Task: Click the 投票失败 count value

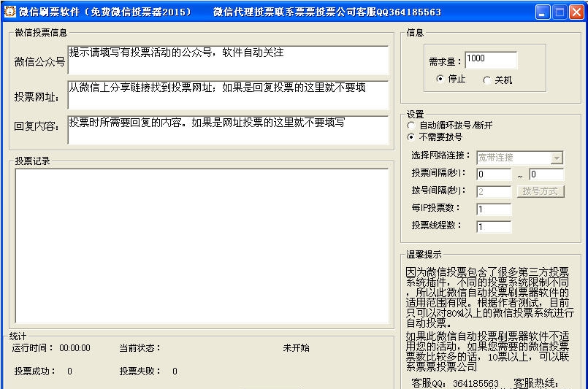Action: coord(175,371)
